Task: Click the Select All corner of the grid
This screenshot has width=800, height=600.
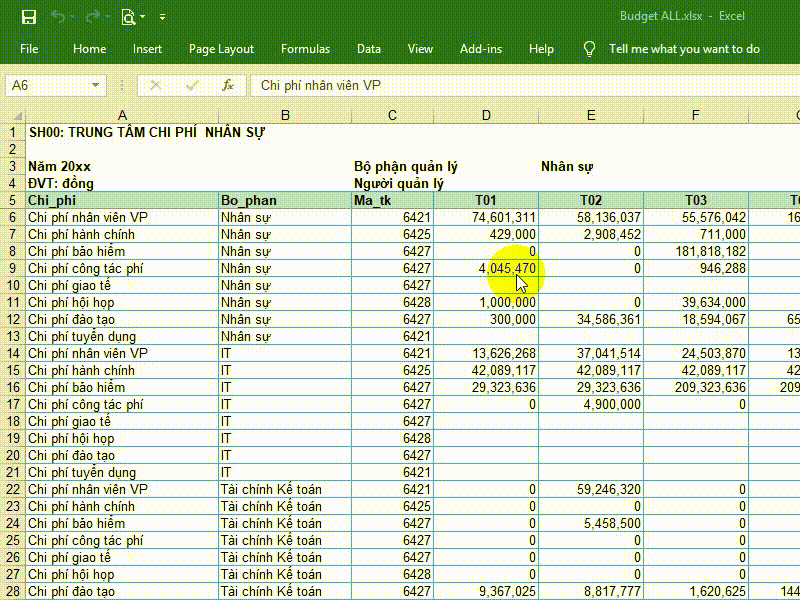Action: click(13, 117)
